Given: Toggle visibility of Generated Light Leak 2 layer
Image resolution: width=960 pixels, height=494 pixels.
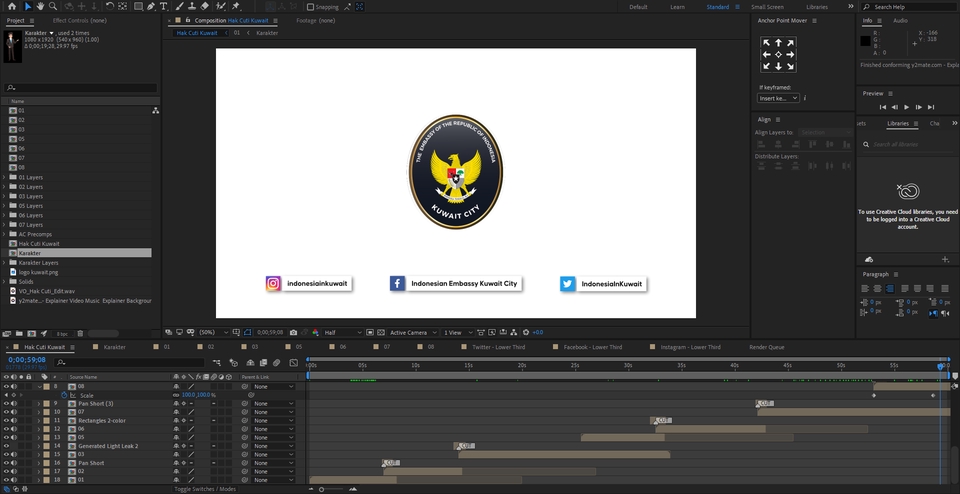Looking at the screenshot, I should tap(6, 446).
